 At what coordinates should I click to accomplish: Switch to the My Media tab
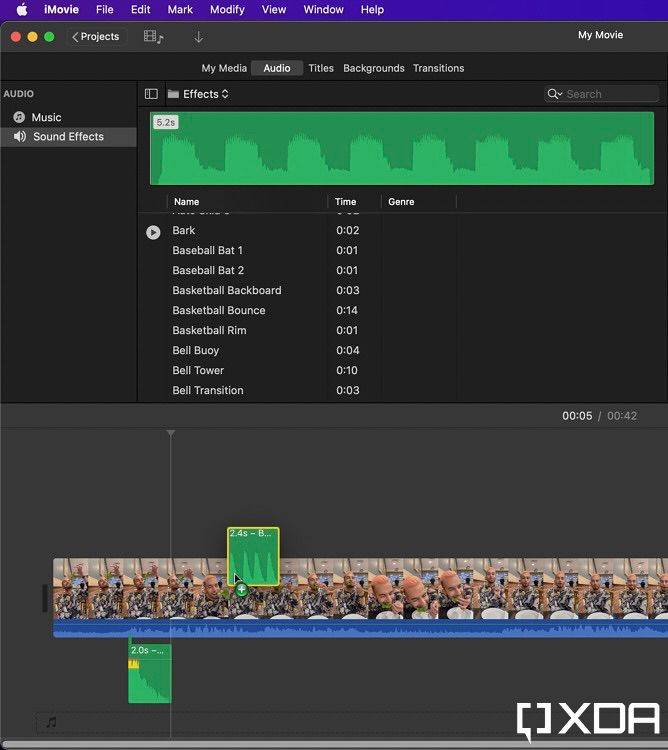point(224,68)
